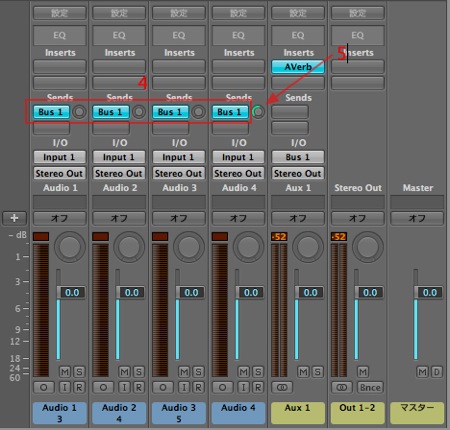Click volume fader on Aux 1
Viewport: 450px width, 430px height.
coord(309,292)
